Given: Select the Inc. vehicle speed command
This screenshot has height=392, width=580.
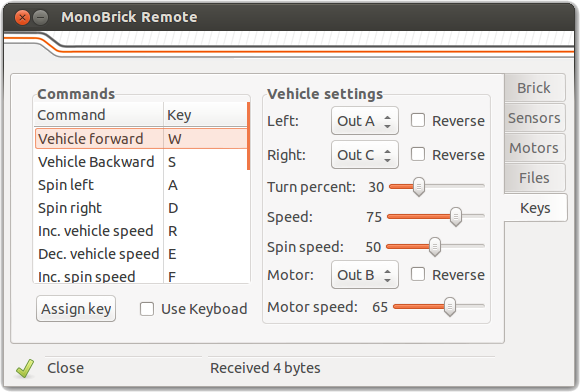Looking at the screenshot, I should [141, 231].
